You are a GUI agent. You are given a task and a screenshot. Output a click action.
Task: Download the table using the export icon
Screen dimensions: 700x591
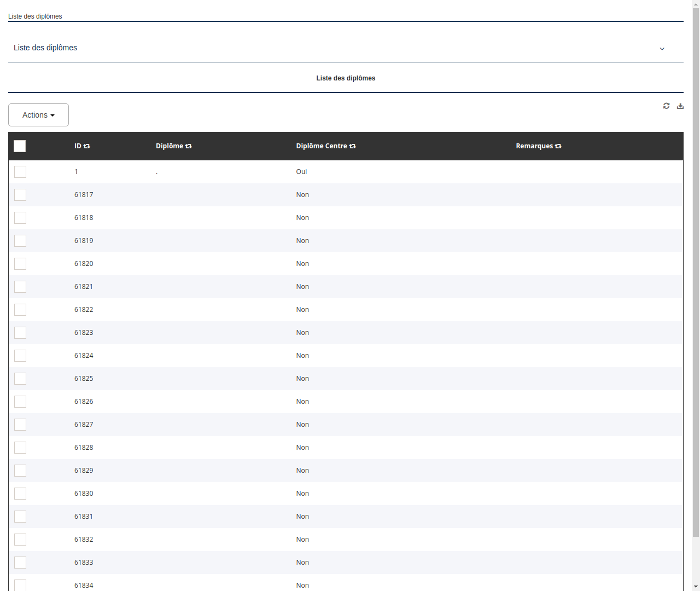click(x=680, y=106)
